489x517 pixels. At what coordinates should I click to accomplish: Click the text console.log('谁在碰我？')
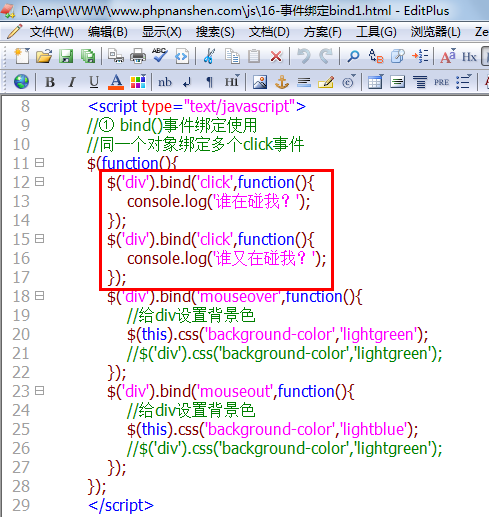point(218,201)
